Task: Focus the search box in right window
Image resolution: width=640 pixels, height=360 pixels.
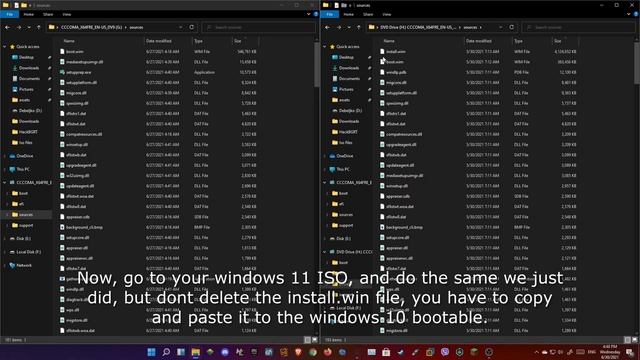Action: [x=579, y=27]
